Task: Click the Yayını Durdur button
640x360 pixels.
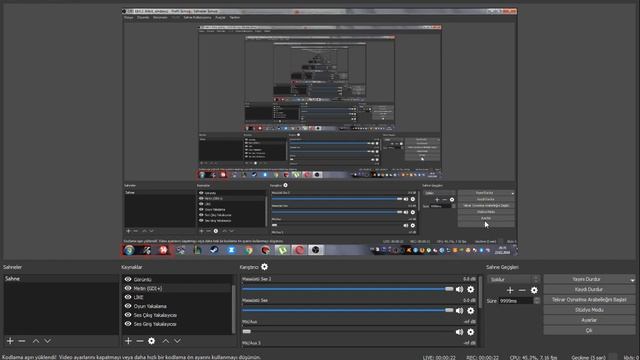Action: [586, 280]
